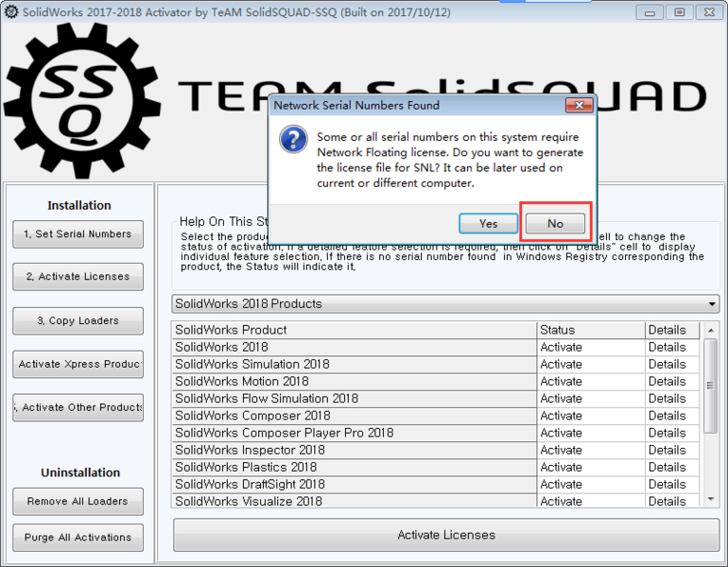The height and width of the screenshot is (567, 728).
Task: Click Status column header
Action: tap(591, 330)
